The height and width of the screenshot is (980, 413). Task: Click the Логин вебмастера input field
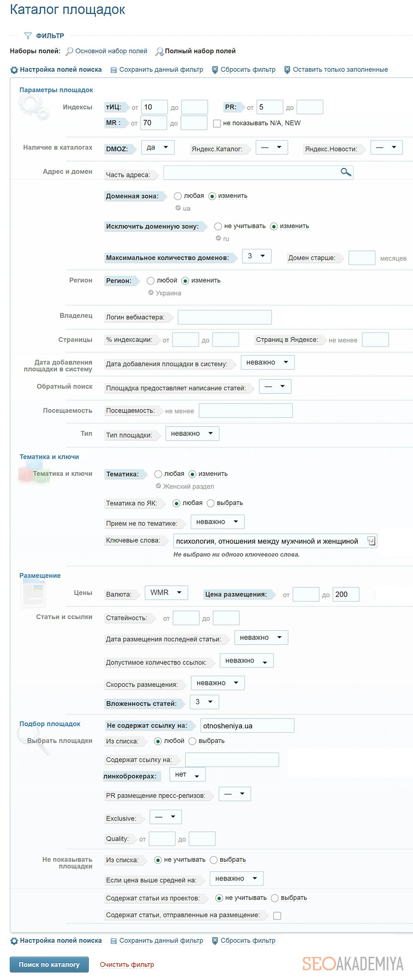(x=224, y=317)
